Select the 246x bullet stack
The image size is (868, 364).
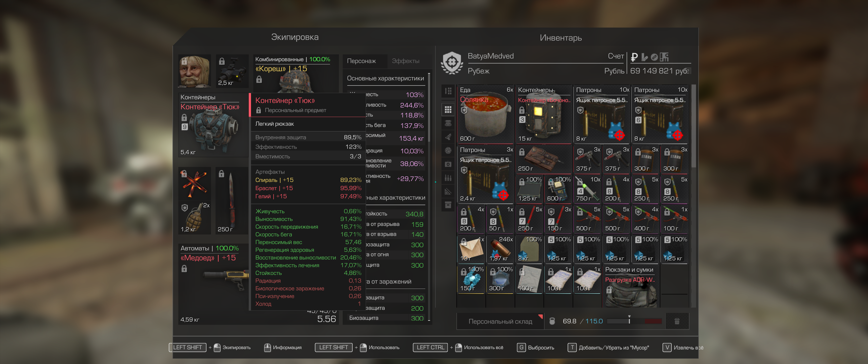pos(500,249)
